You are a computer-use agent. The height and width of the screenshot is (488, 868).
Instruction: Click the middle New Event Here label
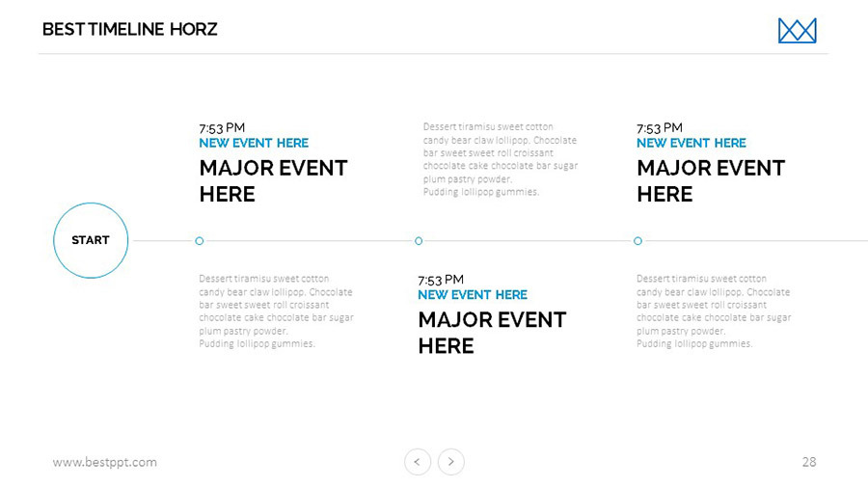[473, 294]
